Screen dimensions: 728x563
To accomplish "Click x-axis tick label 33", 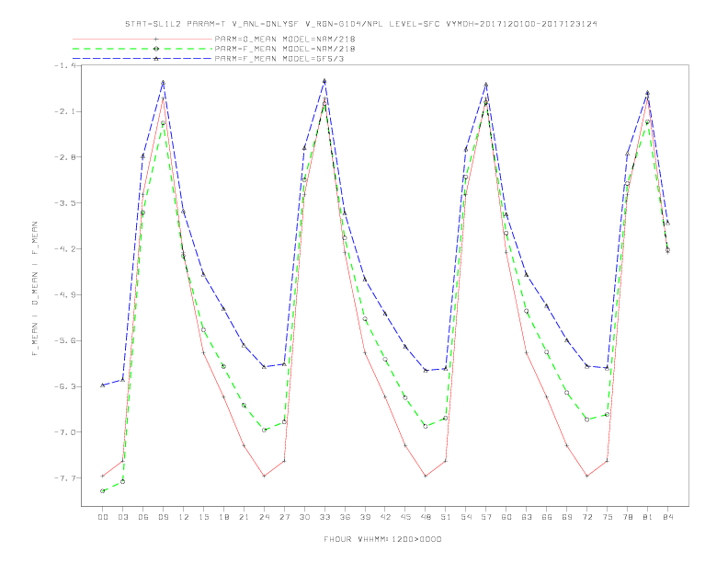I will tap(324, 517).
